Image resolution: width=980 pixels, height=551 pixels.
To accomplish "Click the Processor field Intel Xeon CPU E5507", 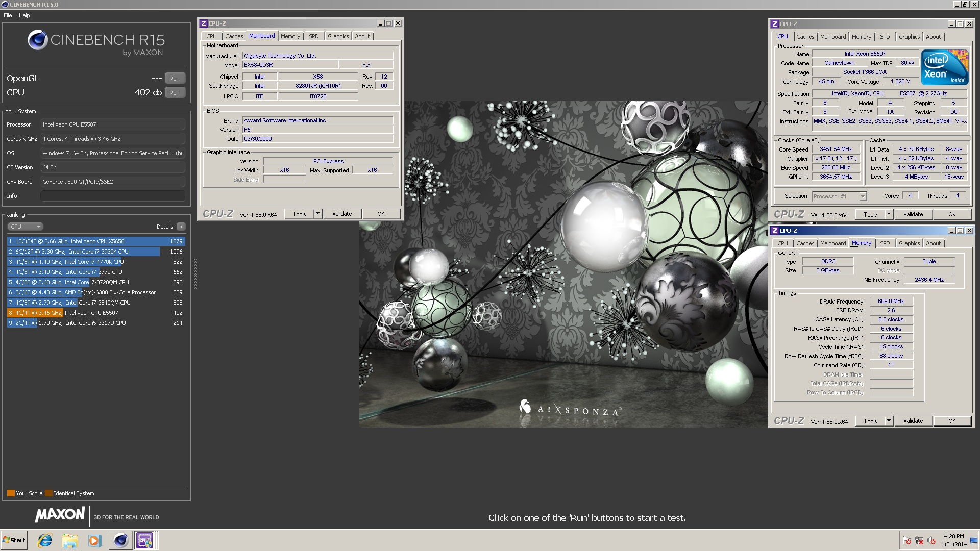I will click(113, 124).
